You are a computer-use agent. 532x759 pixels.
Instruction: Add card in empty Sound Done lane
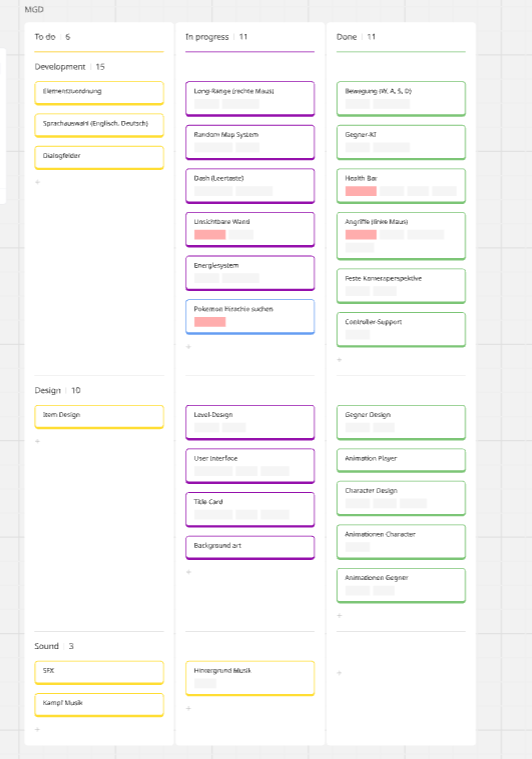click(339, 673)
